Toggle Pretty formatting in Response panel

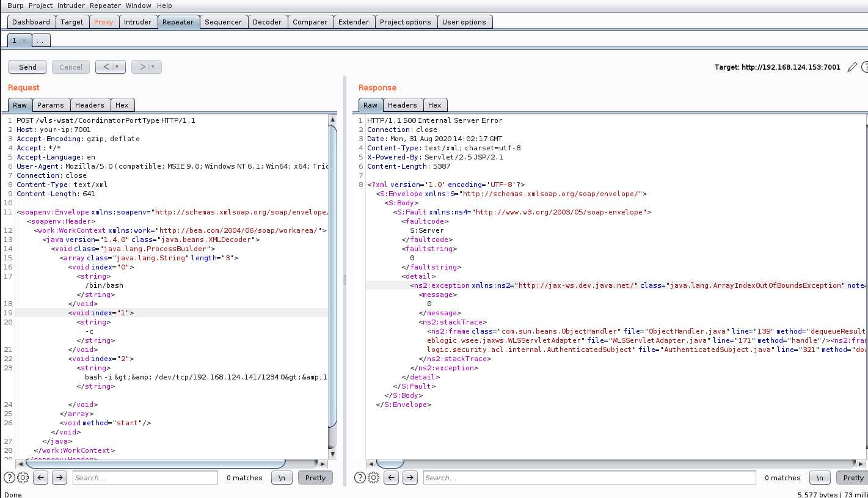(852, 478)
